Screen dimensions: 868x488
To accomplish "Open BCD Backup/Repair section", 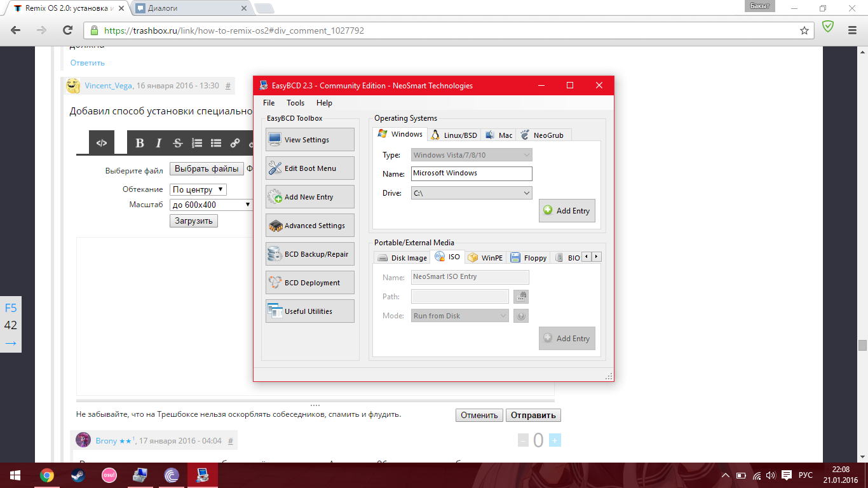I will coord(310,254).
